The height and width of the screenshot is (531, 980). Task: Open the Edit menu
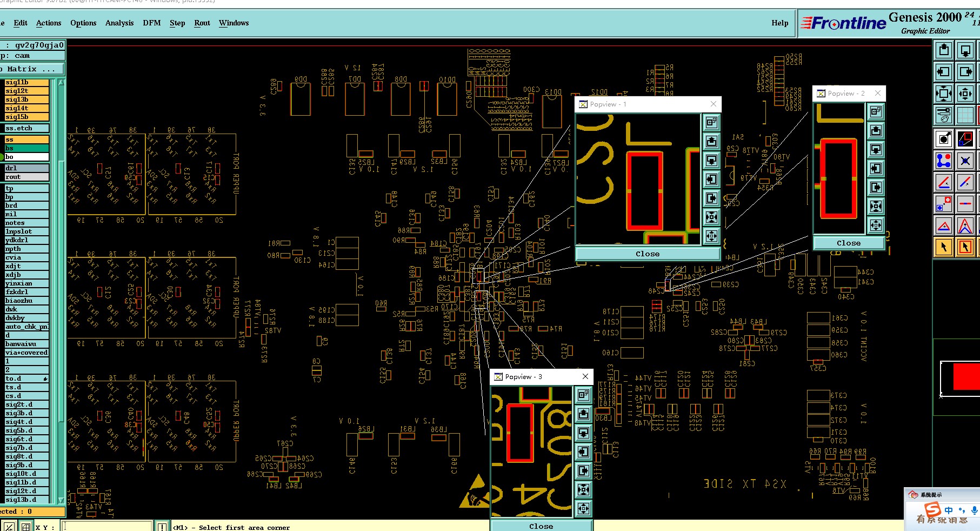(x=21, y=23)
